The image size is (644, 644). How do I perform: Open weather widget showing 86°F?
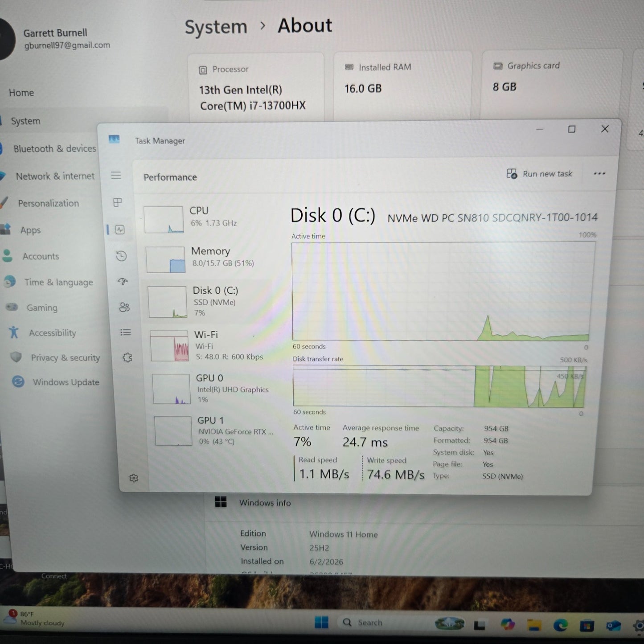click(35, 618)
